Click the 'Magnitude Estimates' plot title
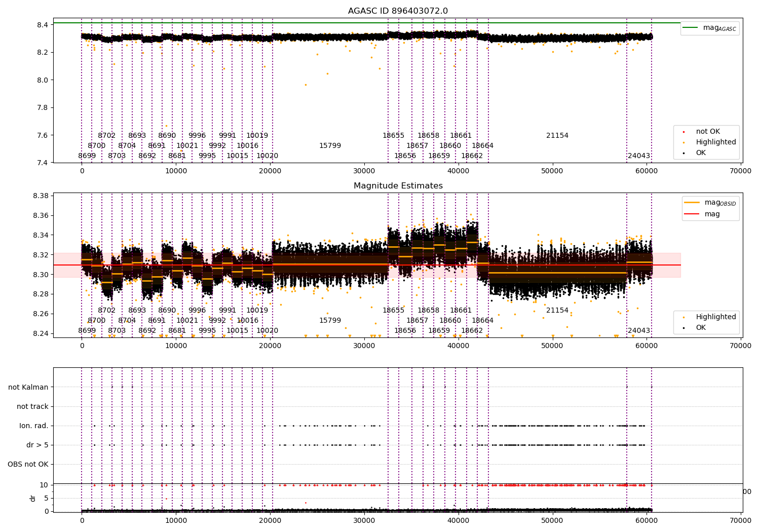 tap(398, 186)
